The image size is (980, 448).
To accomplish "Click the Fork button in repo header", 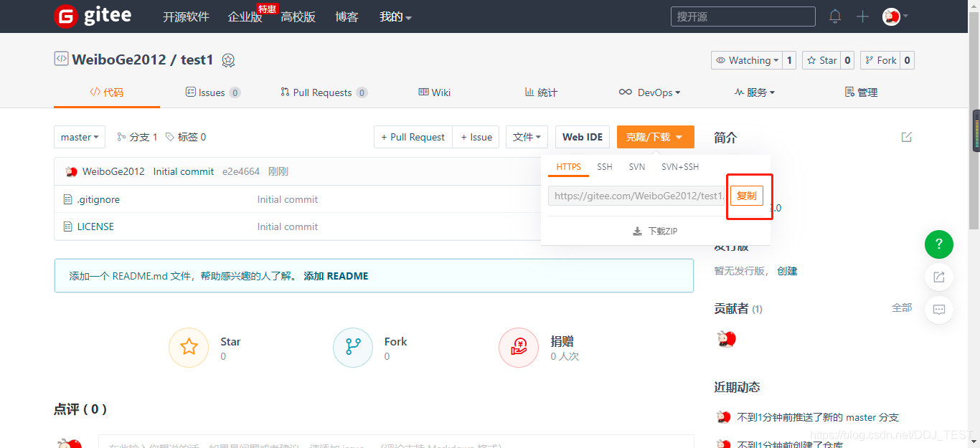I will (x=880, y=60).
